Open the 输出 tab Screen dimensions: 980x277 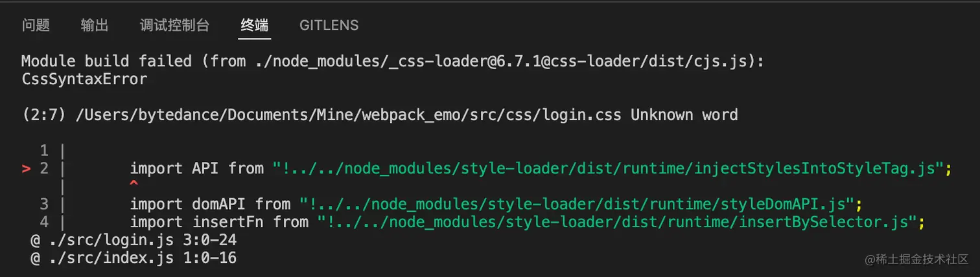(95, 25)
